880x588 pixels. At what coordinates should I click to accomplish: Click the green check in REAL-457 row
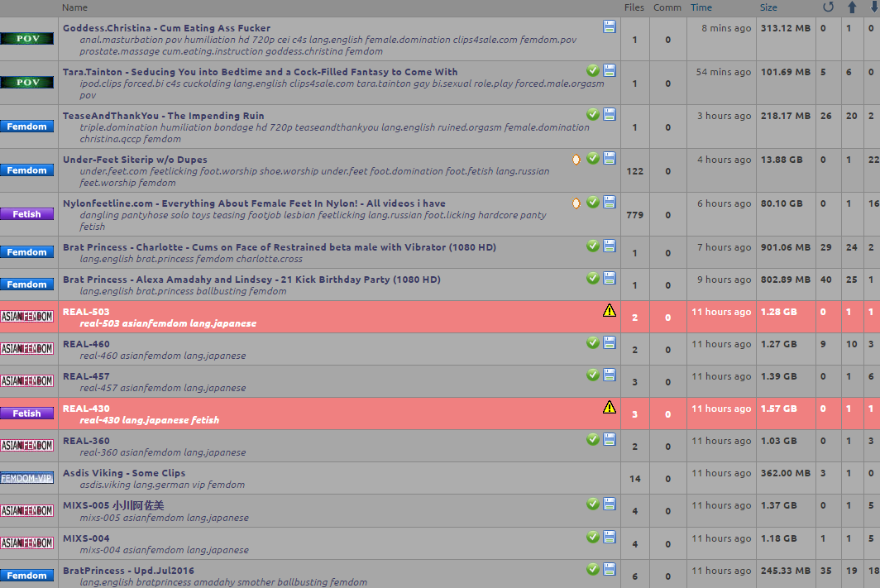click(x=593, y=375)
